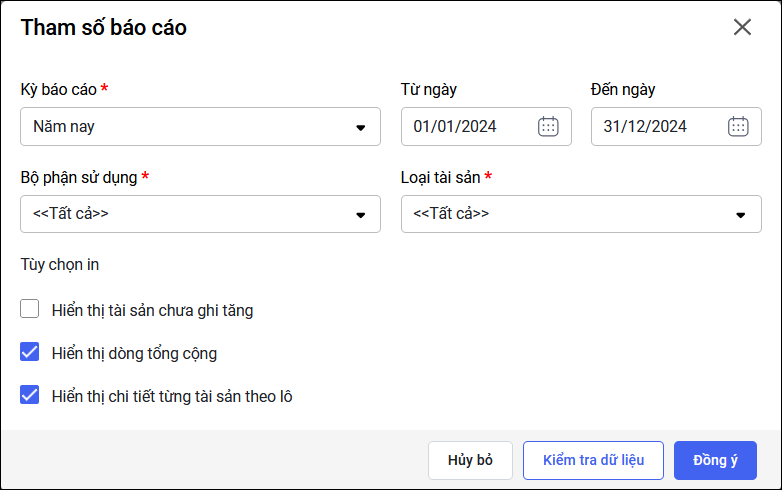Viewport: 782px width, 490px height.
Task: Expand the Kỳ báo cáo dropdown
Action: [x=200, y=127]
